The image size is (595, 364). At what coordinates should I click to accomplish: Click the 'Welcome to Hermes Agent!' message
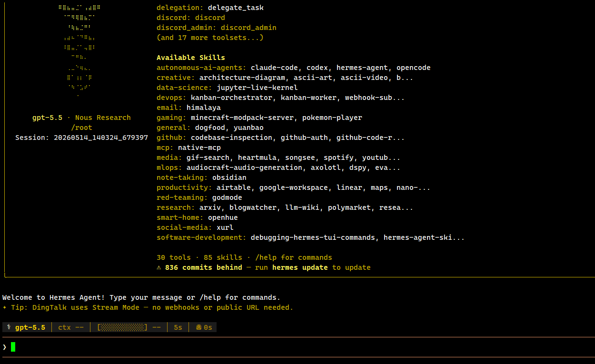[x=54, y=297]
